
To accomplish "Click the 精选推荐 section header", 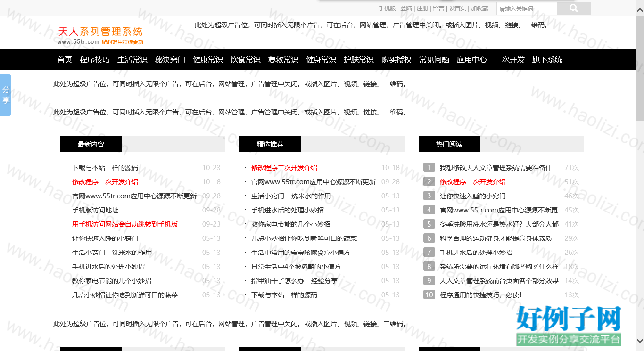I will pyautogui.click(x=270, y=144).
